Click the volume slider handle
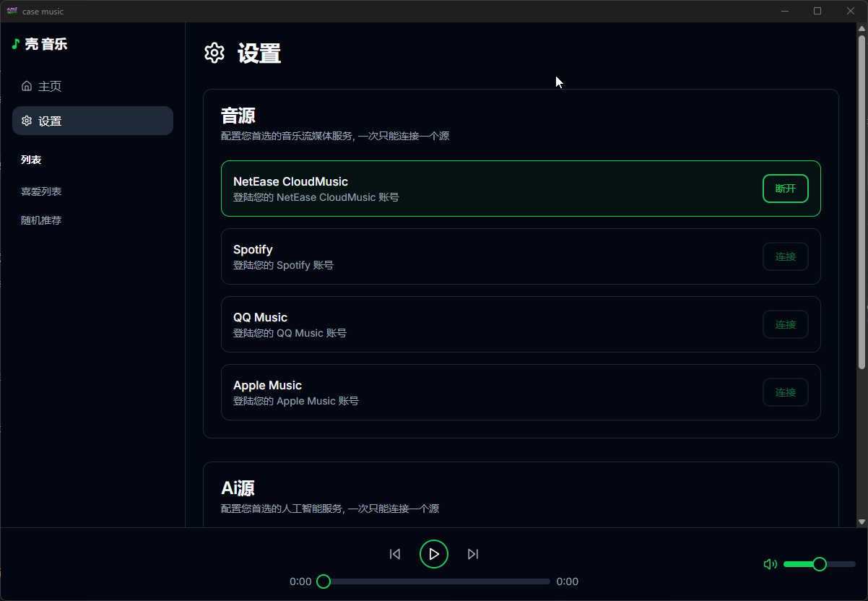Image resolution: width=868 pixels, height=601 pixels. (x=820, y=564)
